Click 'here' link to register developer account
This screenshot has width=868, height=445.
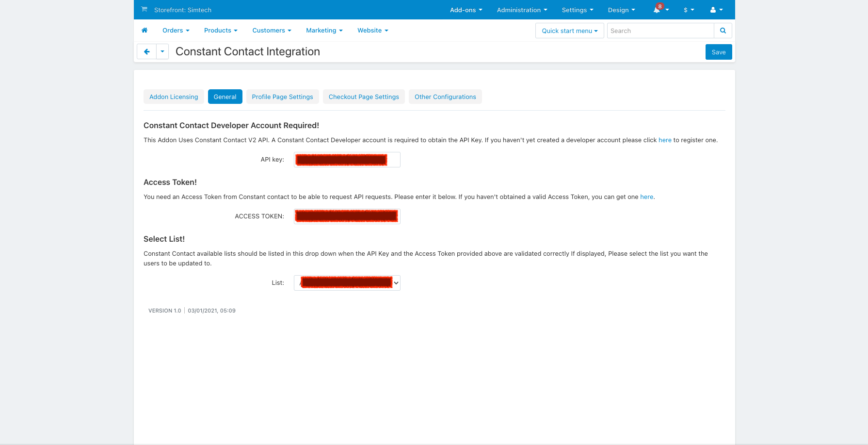click(x=664, y=140)
